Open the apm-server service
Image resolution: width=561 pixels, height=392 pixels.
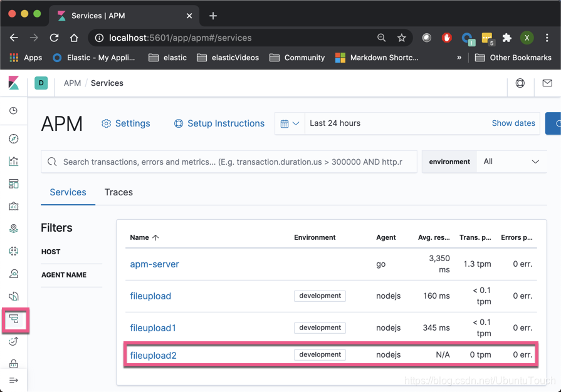(x=155, y=264)
